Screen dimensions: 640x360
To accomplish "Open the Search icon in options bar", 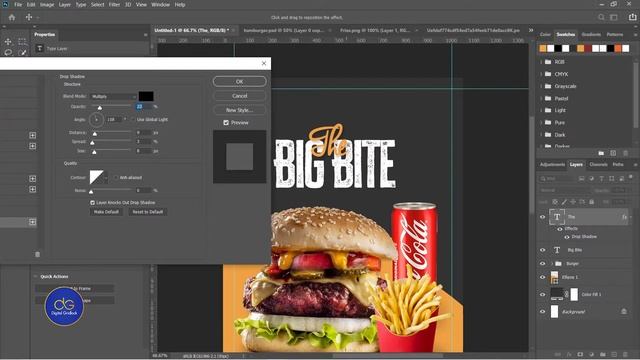I will tap(601, 18).
